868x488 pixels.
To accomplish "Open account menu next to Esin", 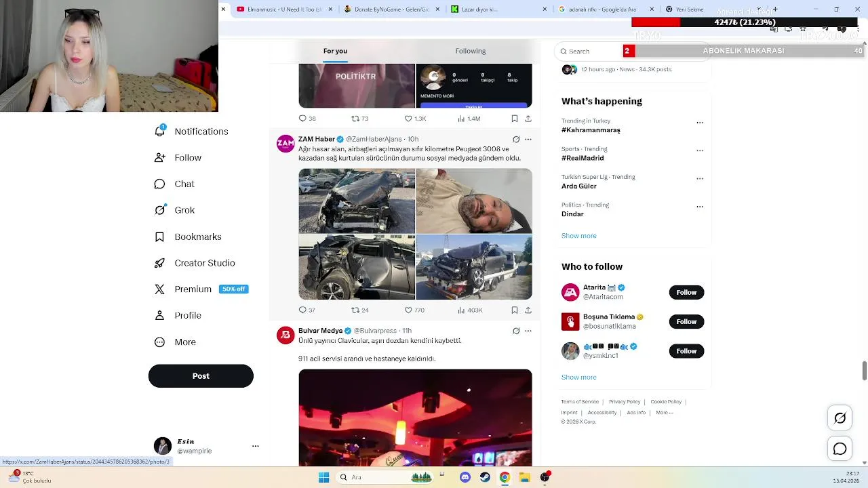I will tap(256, 446).
